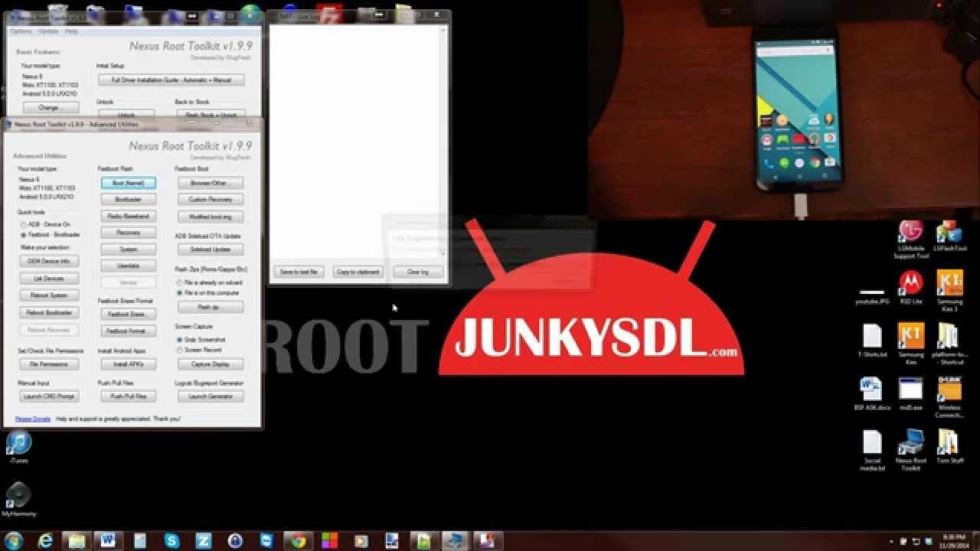
Task: Open LGMobile Support Tool desktop icon
Action: click(x=910, y=240)
